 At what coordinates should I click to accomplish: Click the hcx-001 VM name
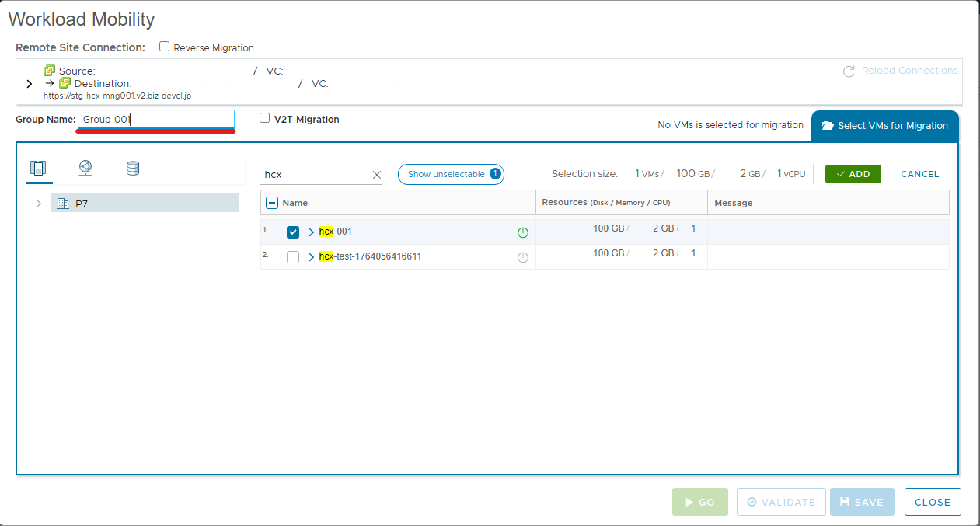coord(336,232)
